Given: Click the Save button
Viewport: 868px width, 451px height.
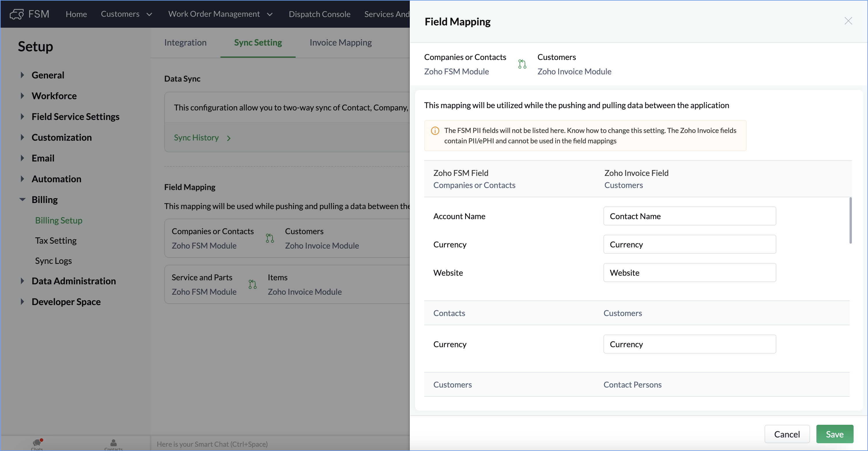Looking at the screenshot, I should [x=834, y=434].
